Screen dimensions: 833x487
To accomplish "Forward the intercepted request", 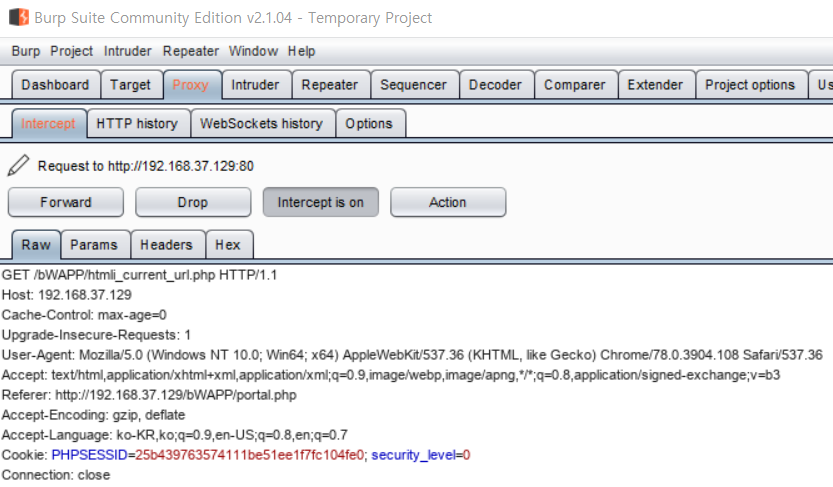I will [x=66, y=202].
